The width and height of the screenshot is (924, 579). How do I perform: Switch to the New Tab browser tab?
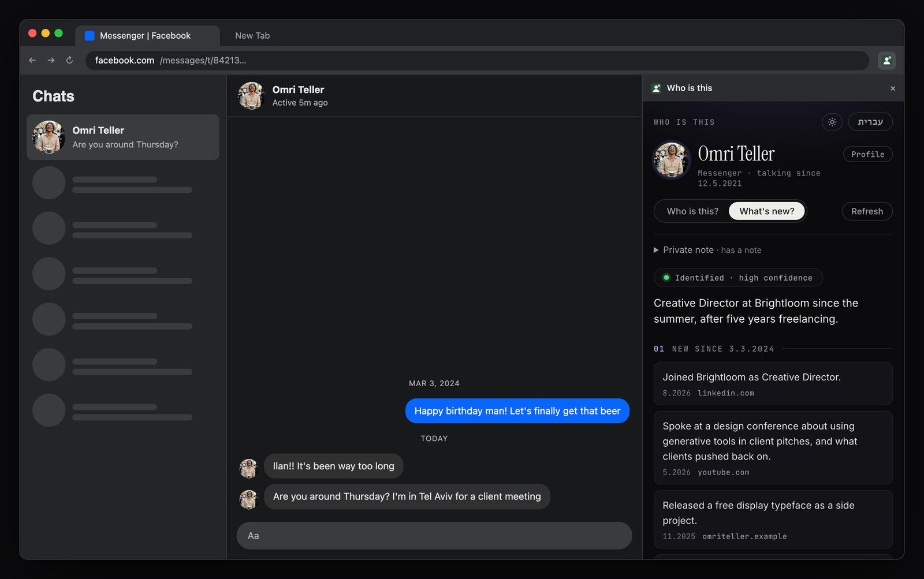point(252,36)
